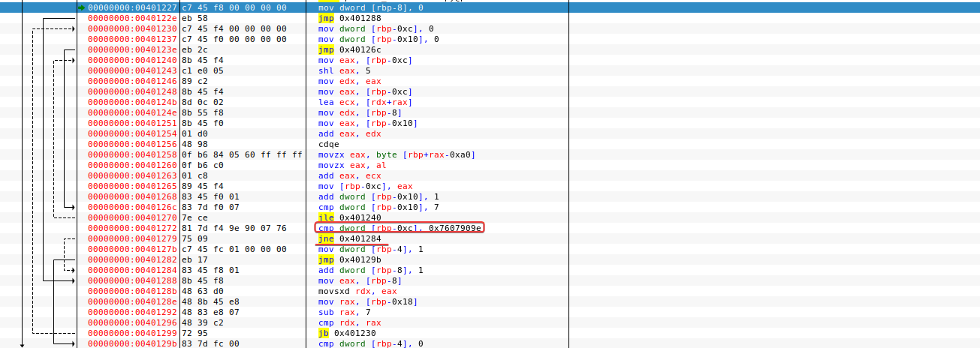Select instruction mov eax, [rbp-0x10]
The image size is (980, 348).
(x=368, y=123)
